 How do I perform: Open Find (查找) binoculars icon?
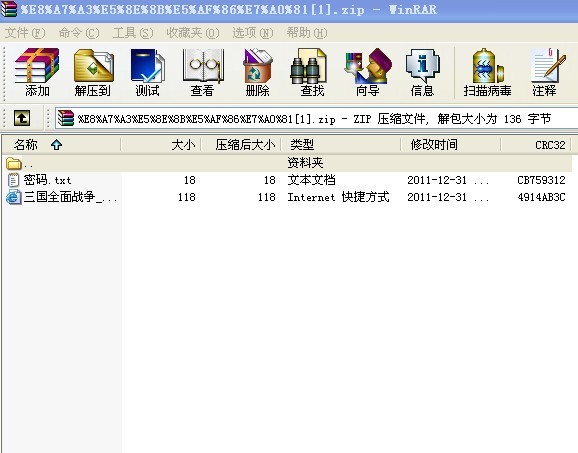click(x=309, y=66)
